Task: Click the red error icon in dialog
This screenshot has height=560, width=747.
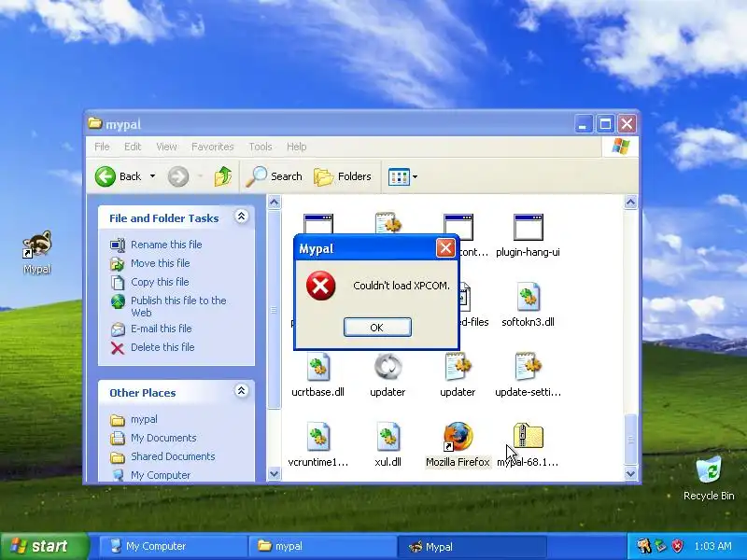Action: (320, 286)
